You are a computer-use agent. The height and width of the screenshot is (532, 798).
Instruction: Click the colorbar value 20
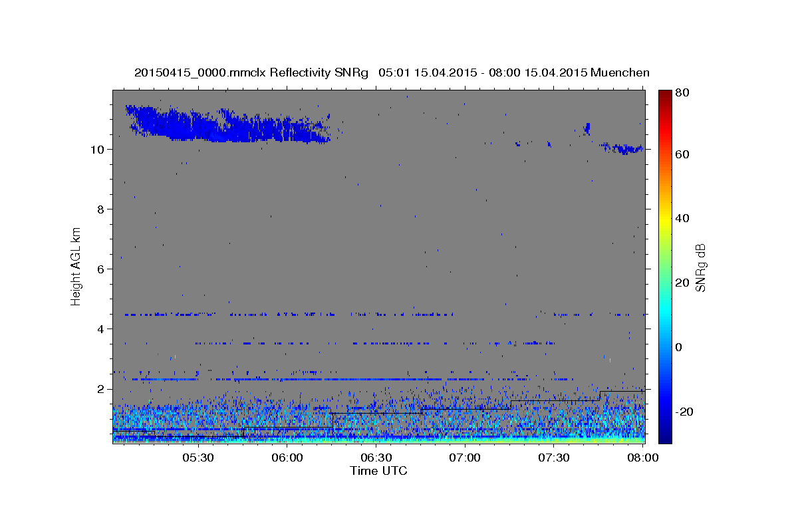(x=683, y=283)
